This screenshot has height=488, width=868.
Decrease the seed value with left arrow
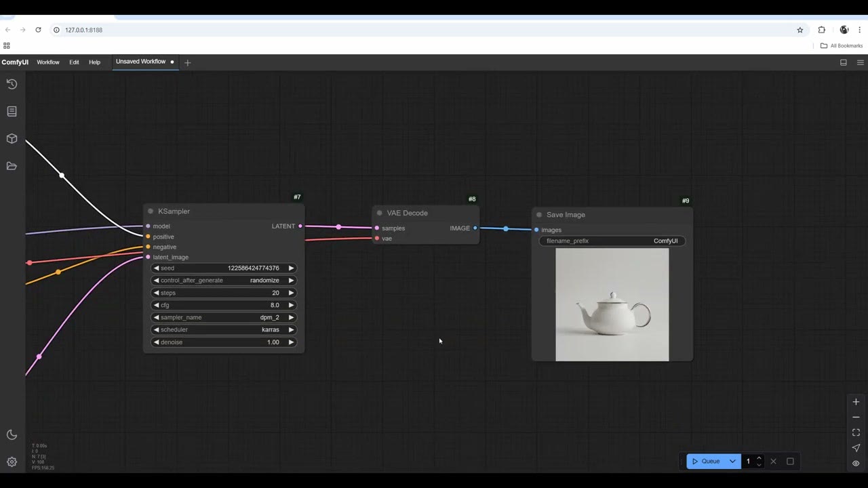156,268
